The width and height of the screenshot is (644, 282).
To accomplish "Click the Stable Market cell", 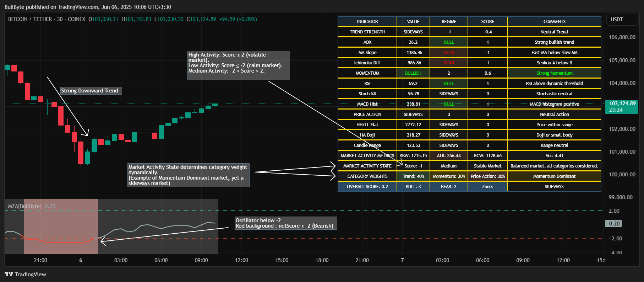I will pos(488,166).
